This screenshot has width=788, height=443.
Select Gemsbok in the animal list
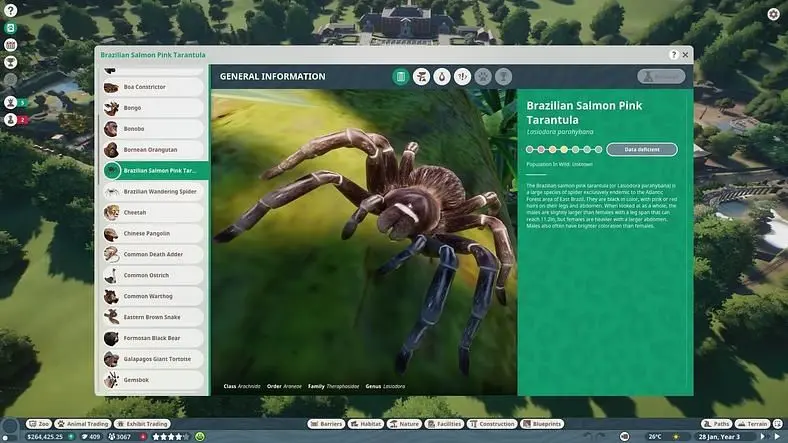point(154,380)
